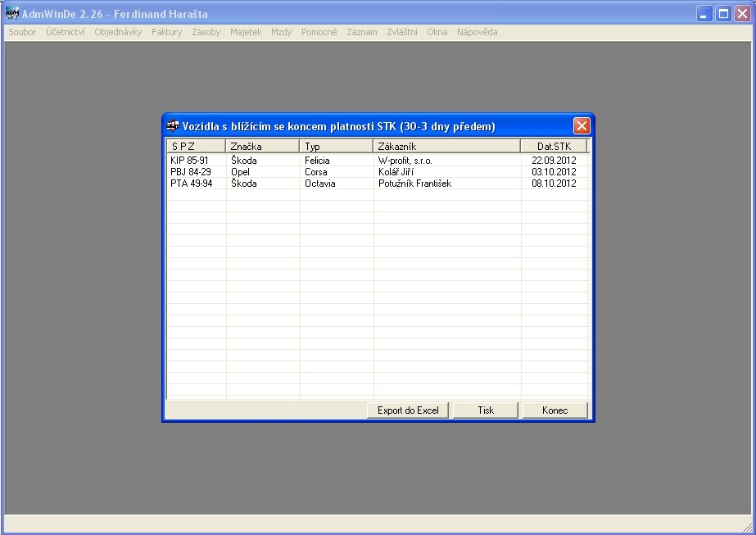Open the Pomocné menu
756x535 pixels.
tap(319, 32)
